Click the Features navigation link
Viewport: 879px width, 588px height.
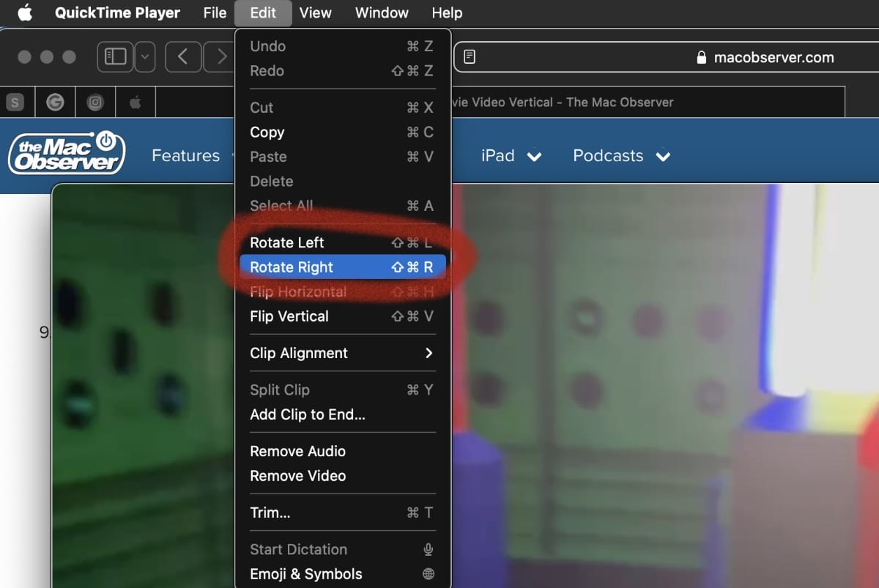pos(185,156)
